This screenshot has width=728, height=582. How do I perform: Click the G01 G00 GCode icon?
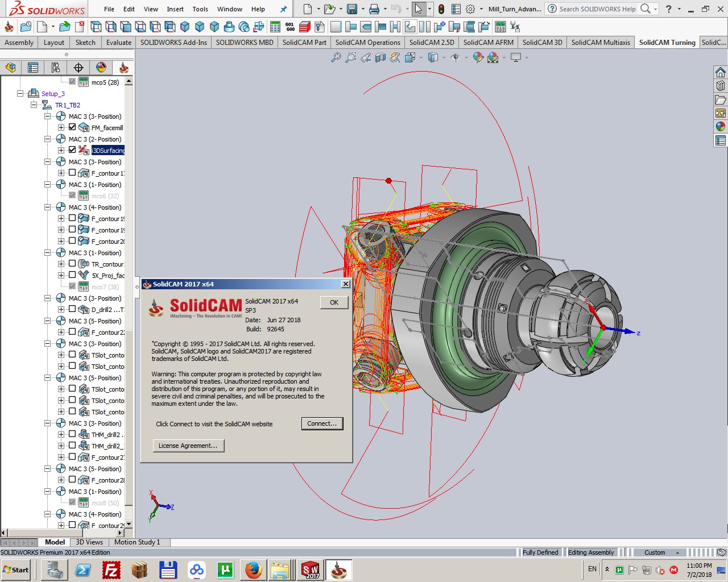coord(290,27)
